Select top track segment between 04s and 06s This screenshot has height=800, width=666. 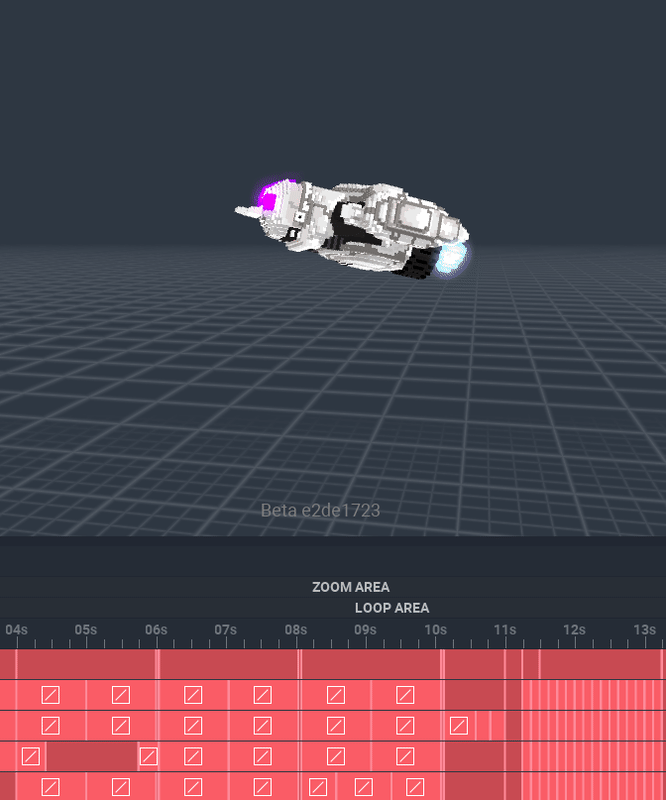click(86, 664)
